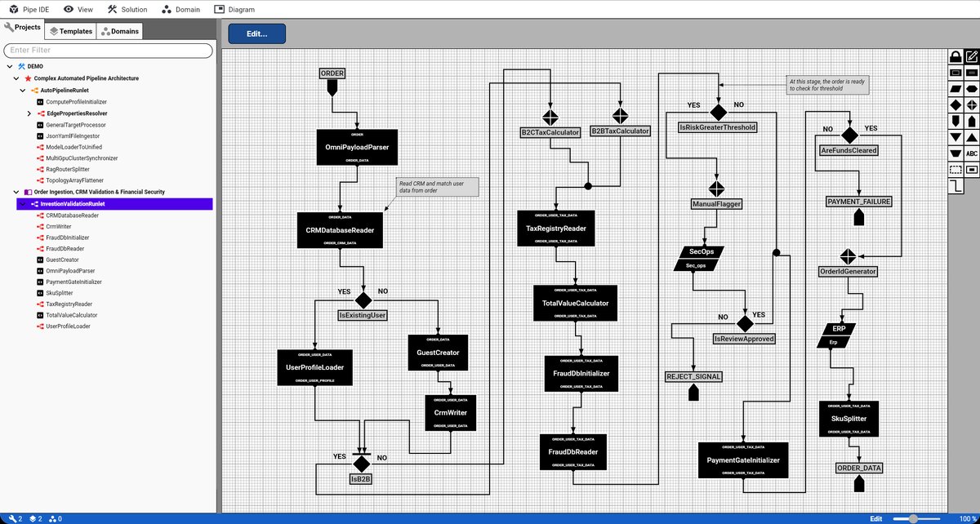The height and width of the screenshot is (524, 980).
Task: Select the ABC text label tool
Action: (x=972, y=153)
